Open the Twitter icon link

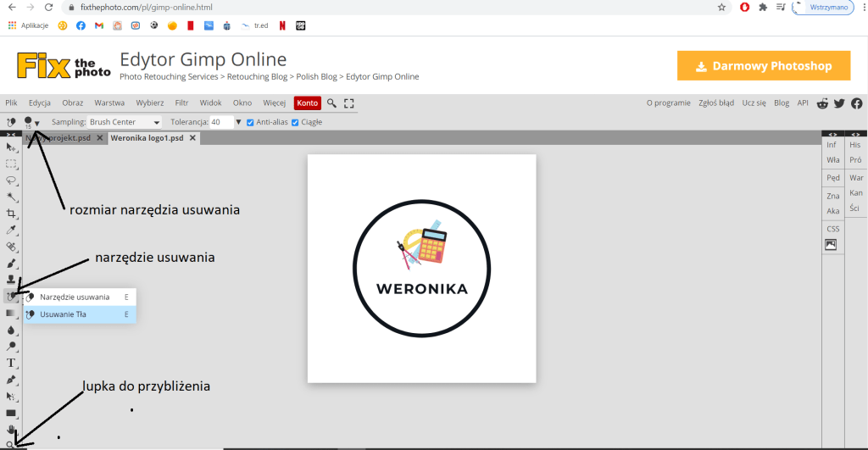coord(839,103)
